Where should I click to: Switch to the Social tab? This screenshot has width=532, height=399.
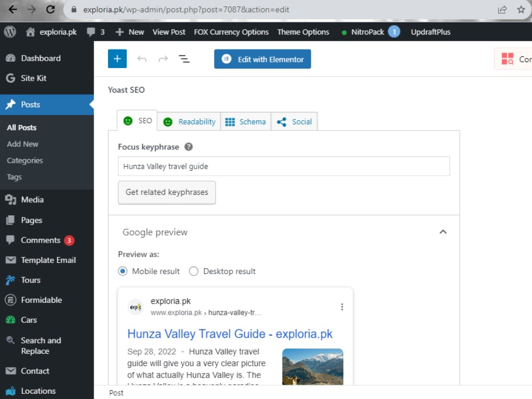294,121
